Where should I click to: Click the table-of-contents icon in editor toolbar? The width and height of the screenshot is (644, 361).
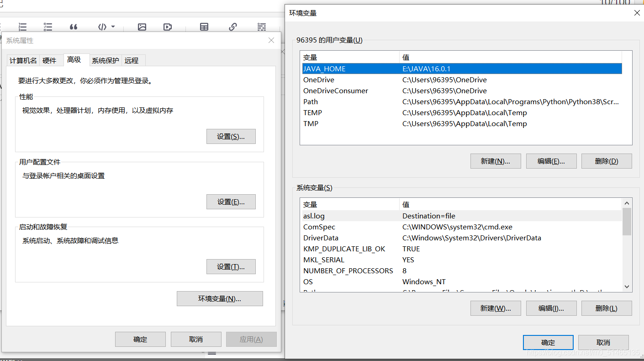[262, 27]
